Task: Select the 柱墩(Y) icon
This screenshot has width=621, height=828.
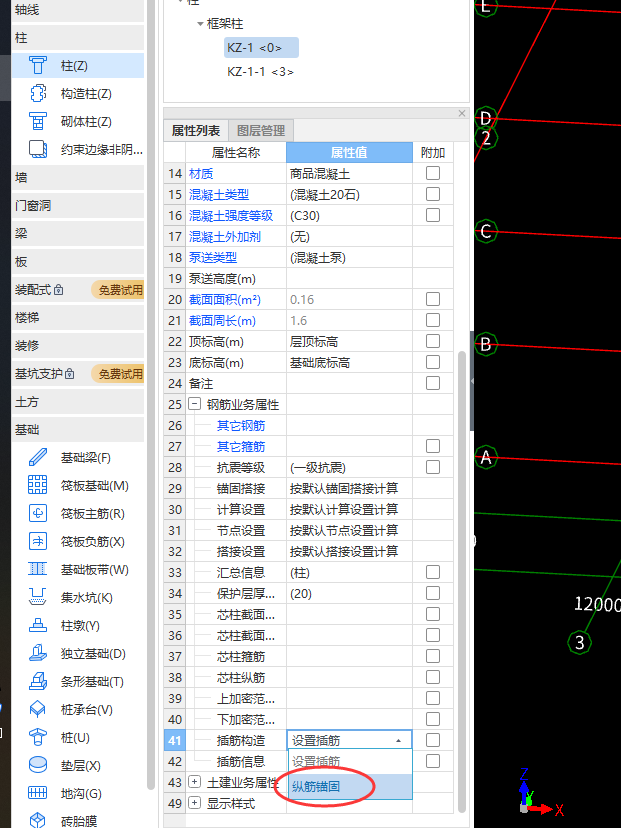Action: click(x=37, y=625)
